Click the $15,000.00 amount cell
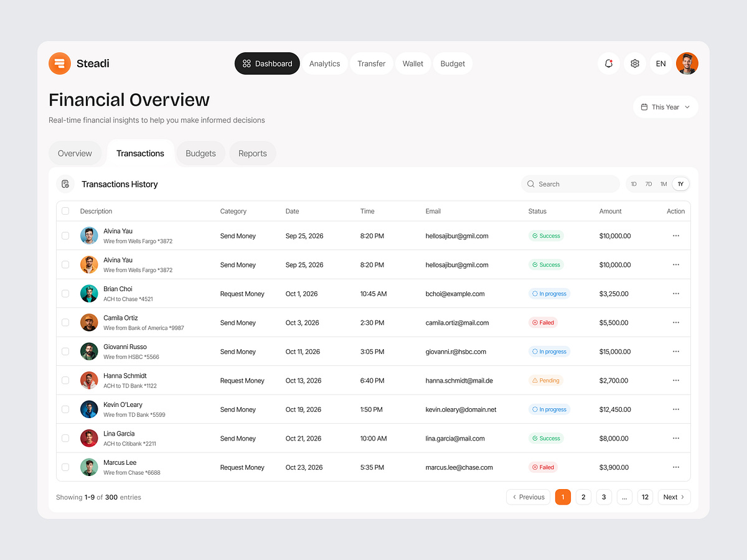 point(615,352)
